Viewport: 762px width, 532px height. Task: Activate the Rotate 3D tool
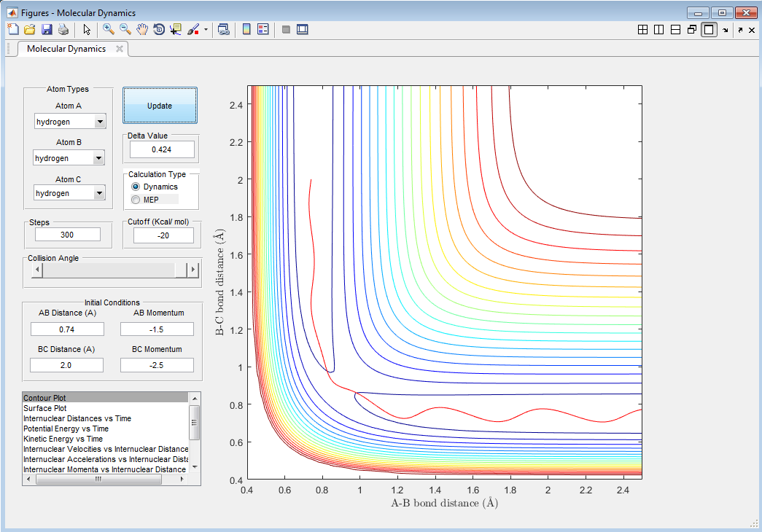159,29
